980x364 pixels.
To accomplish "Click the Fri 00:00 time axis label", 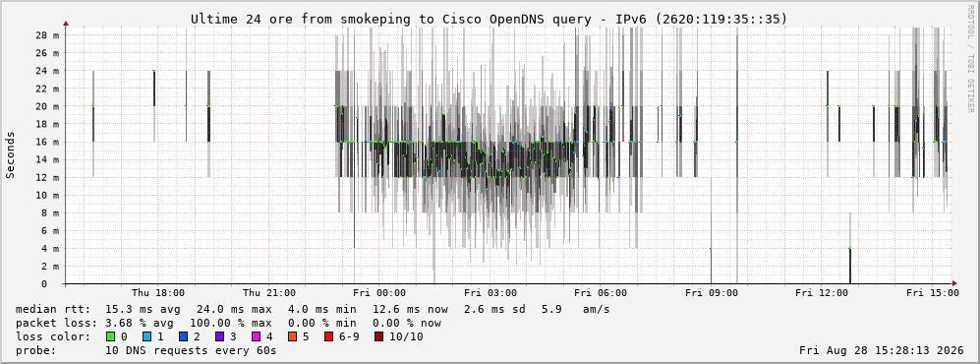I will pos(379,292).
